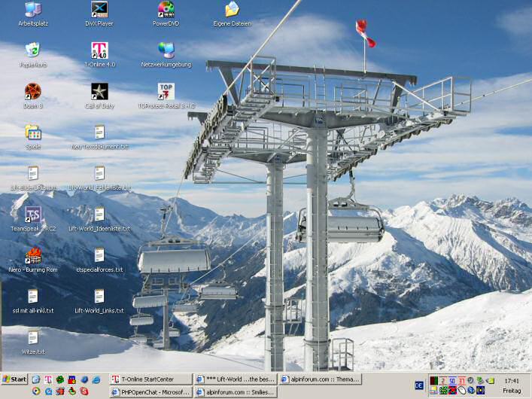Select the Witze.txt file icon

click(32, 338)
